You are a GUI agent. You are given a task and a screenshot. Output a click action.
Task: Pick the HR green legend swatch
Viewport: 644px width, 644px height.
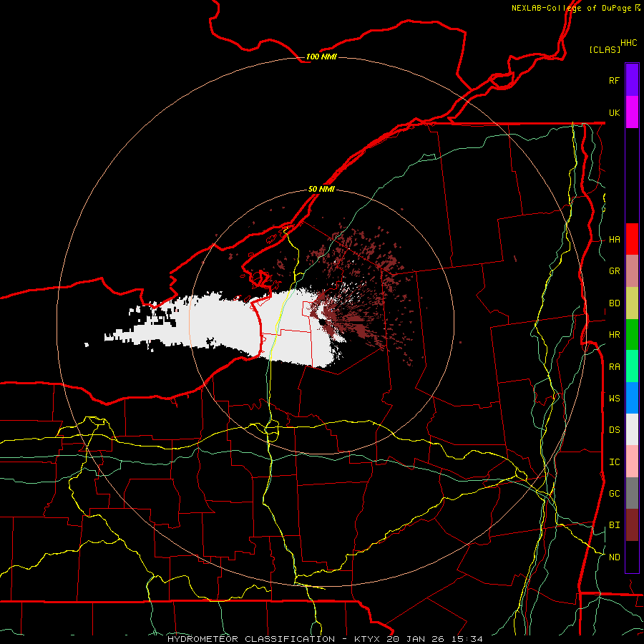pyautogui.click(x=632, y=335)
